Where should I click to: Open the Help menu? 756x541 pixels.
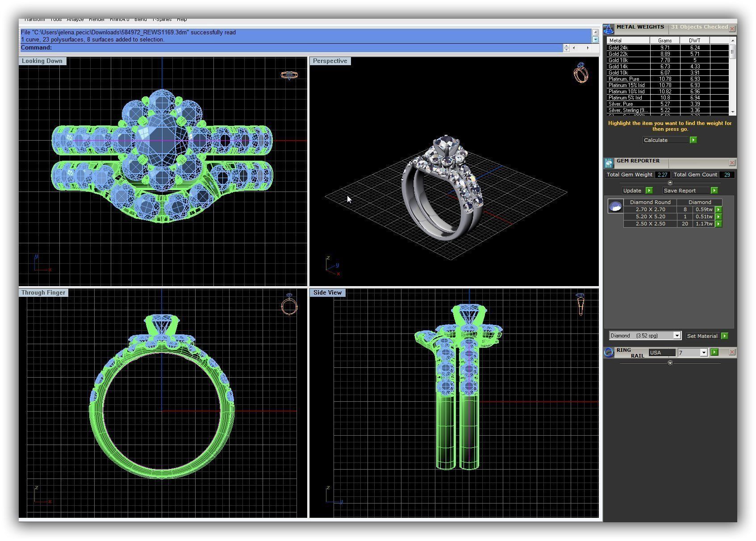182,20
